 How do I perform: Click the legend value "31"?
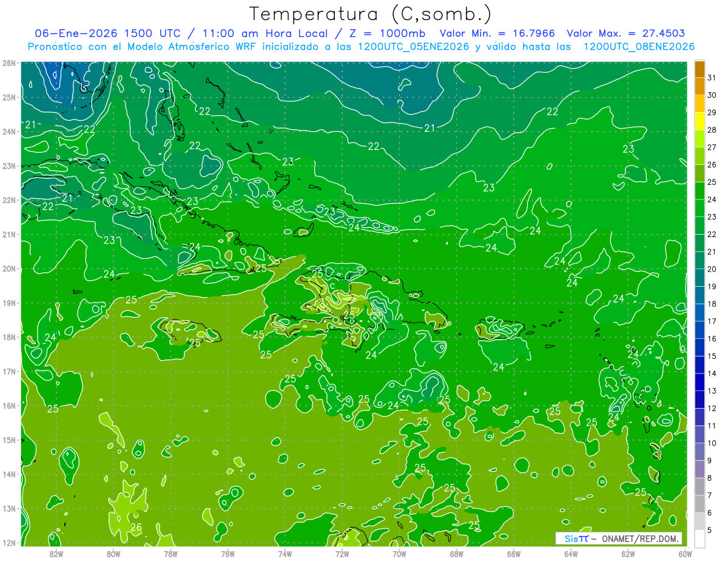[x=712, y=78]
